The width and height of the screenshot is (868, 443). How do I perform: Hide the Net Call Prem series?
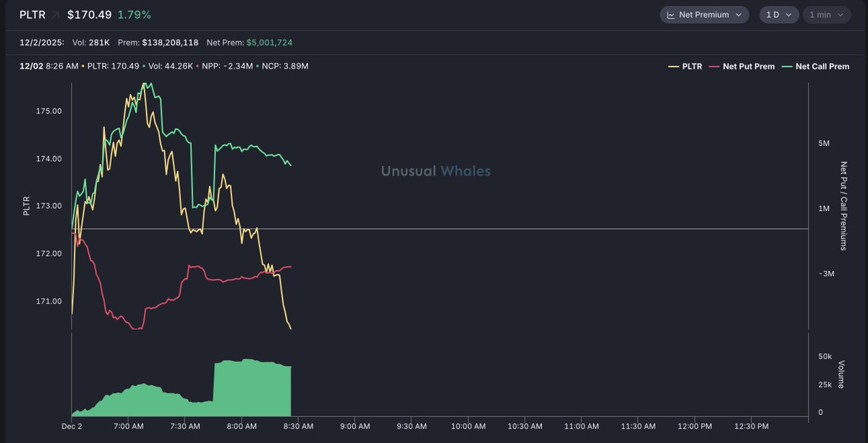(822, 66)
